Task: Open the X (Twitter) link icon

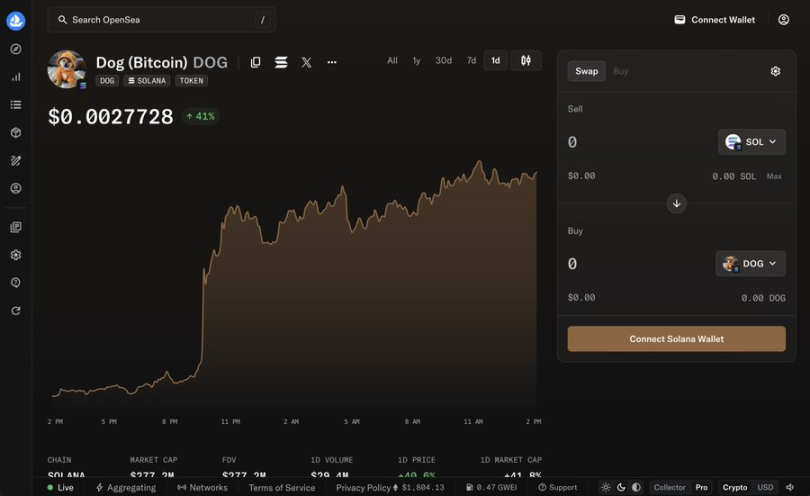Action: pos(306,63)
